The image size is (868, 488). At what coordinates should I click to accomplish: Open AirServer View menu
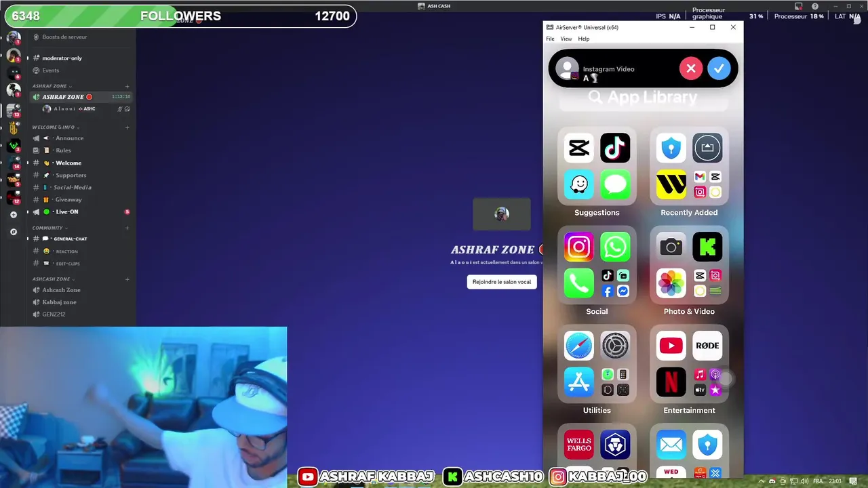point(566,39)
